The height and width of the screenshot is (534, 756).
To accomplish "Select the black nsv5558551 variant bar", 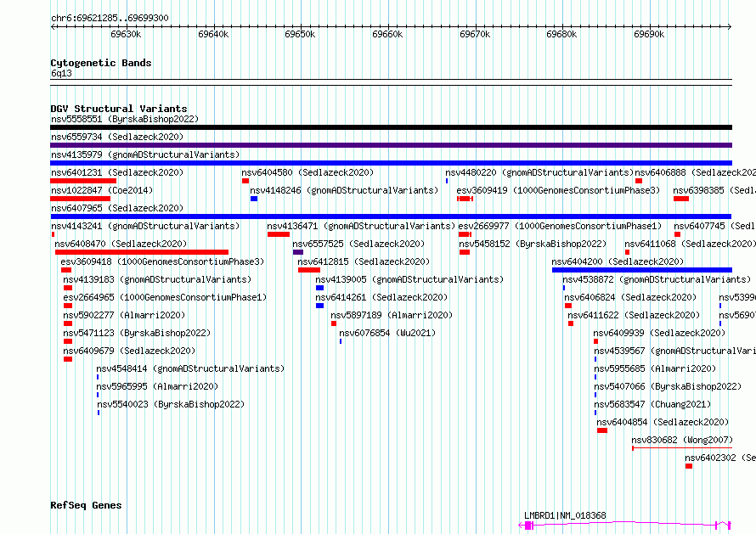I will pyautogui.click(x=391, y=127).
